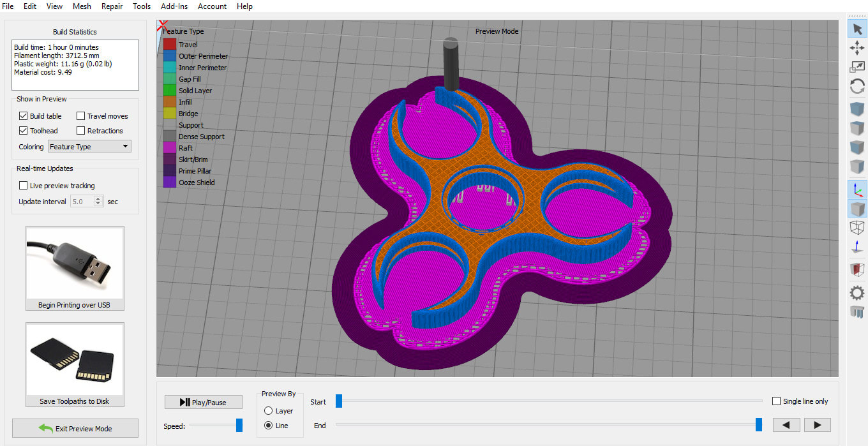Enable the Single line only checkbox
The height and width of the screenshot is (446, 868).
pos(776,401)
